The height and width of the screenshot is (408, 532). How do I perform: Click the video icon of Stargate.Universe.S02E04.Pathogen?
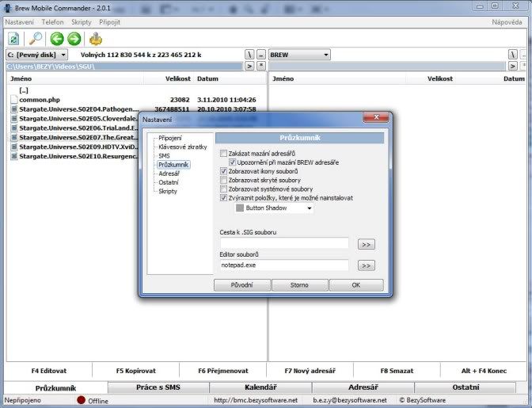click(14, 109)
